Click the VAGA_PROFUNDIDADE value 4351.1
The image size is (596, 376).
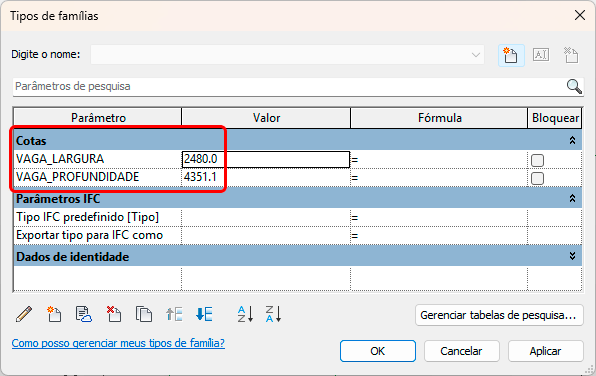coord(266,177)
